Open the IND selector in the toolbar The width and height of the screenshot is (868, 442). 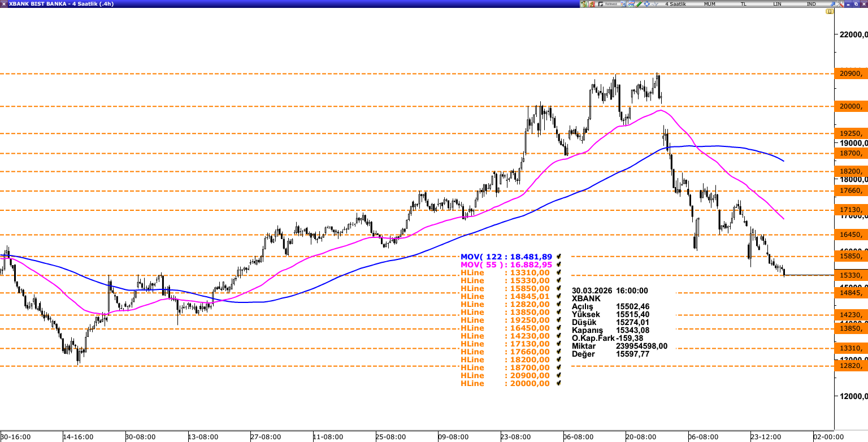click(811, 4)
